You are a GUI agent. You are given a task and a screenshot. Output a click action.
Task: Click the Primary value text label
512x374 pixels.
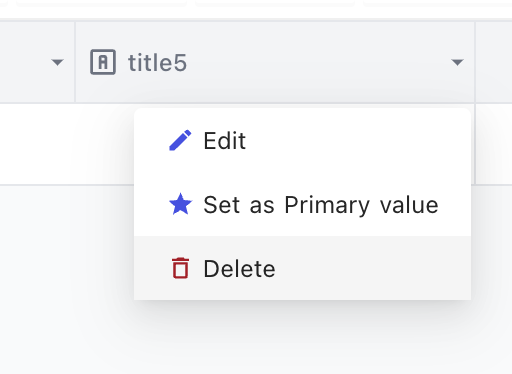pyautogui.click(x=361, y=205)
